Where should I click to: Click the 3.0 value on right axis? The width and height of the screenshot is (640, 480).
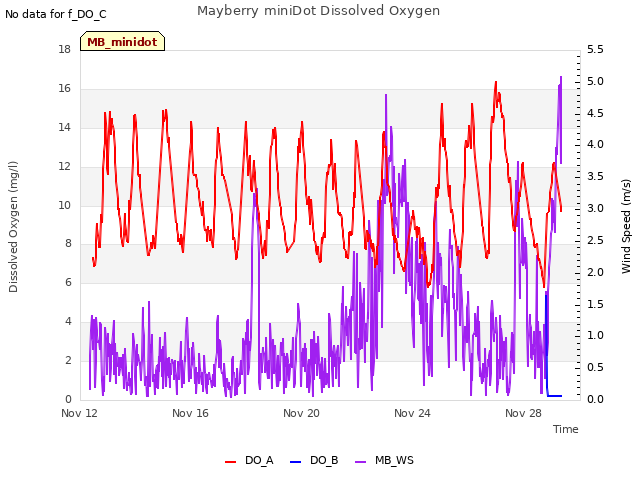coord(595,208)
